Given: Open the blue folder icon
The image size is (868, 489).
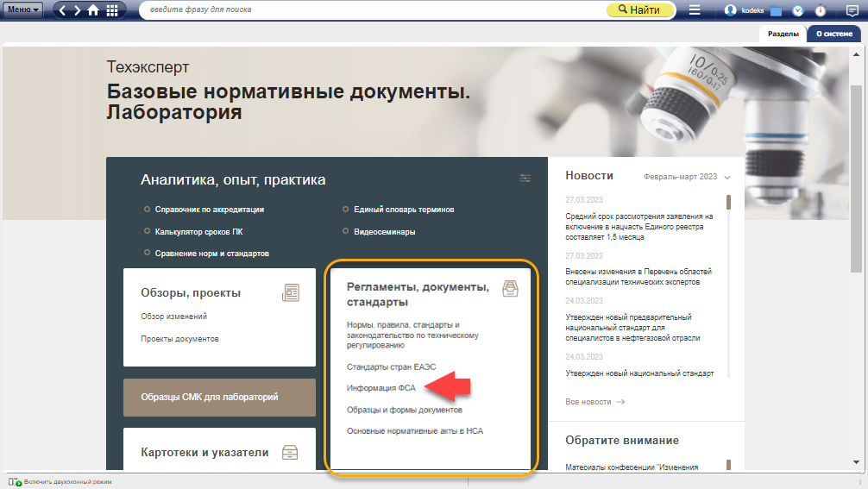Looking at the screenshot, I should click(x=776, y=10).
